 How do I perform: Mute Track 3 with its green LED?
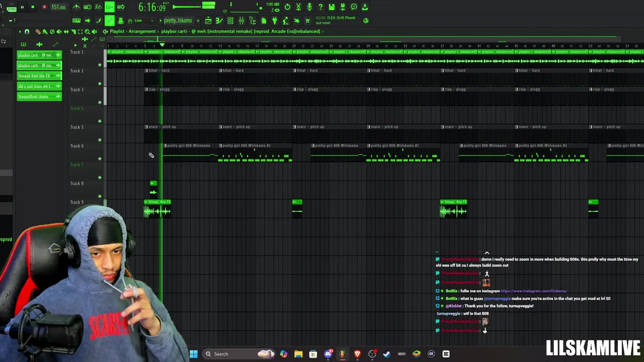[100, 102]
